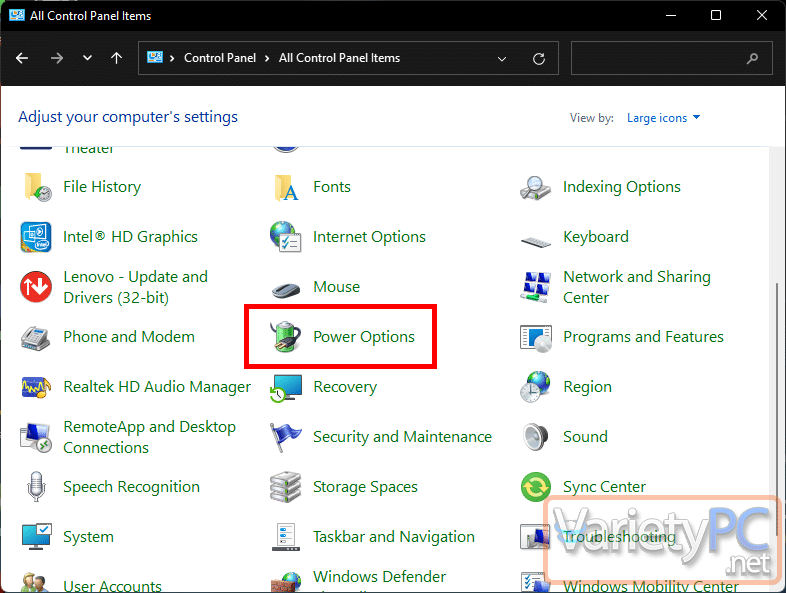Screen dimensions: 786x593
Task: Click the Sound text label
Action: [x=585, y=437]
